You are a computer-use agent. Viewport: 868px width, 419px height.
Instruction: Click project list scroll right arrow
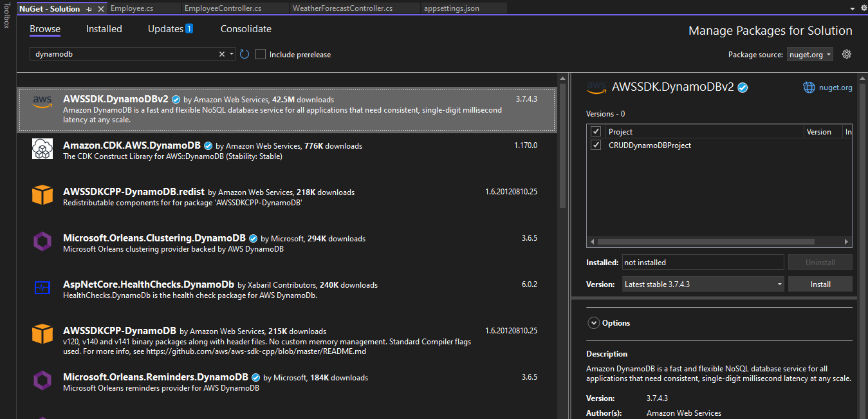pos(847,241)
